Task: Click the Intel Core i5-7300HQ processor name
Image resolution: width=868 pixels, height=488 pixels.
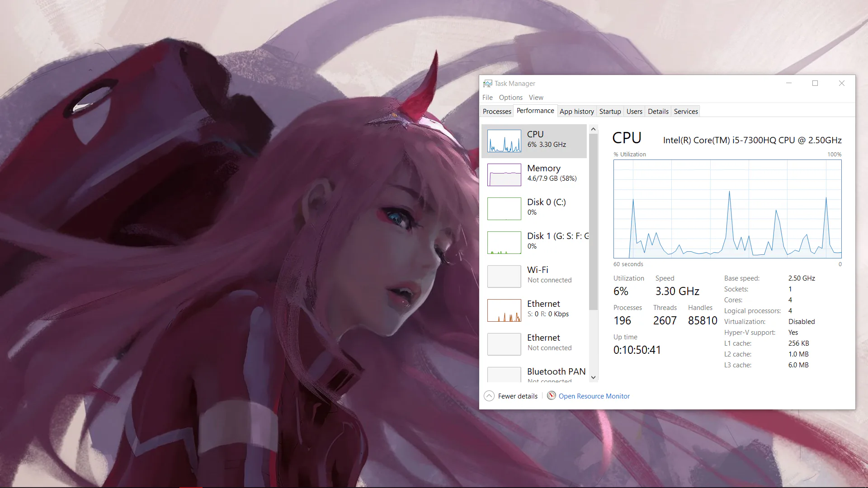Action: pos(752,140)
